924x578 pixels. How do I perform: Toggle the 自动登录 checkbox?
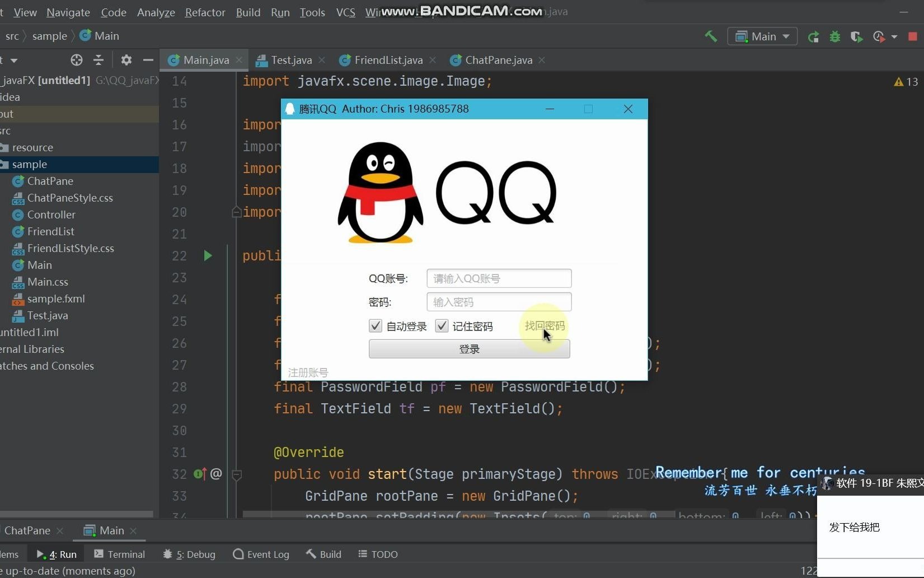pyautogui.click(x=376, y=326)
